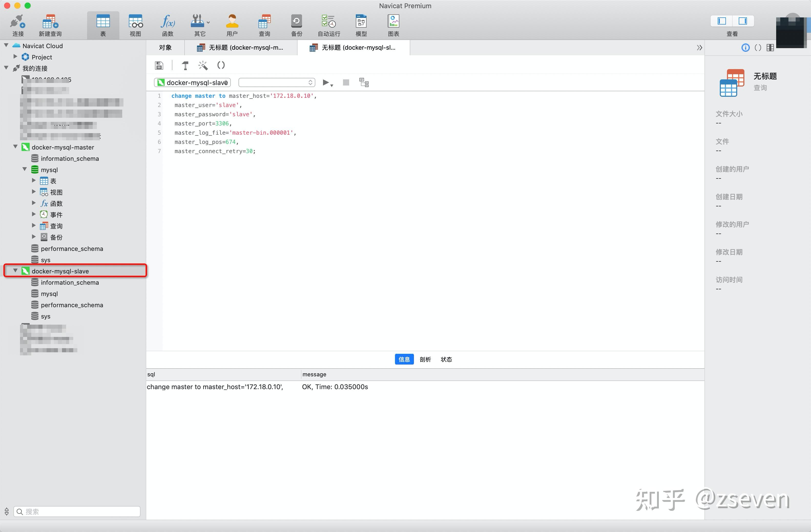The height and width of the screenshot is (532, 811).
Task: Run the query with play button
Action: click(326, 82)
